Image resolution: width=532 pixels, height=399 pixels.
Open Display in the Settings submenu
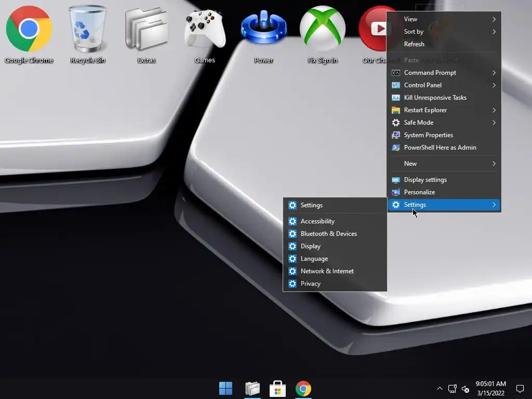(335, 246)
